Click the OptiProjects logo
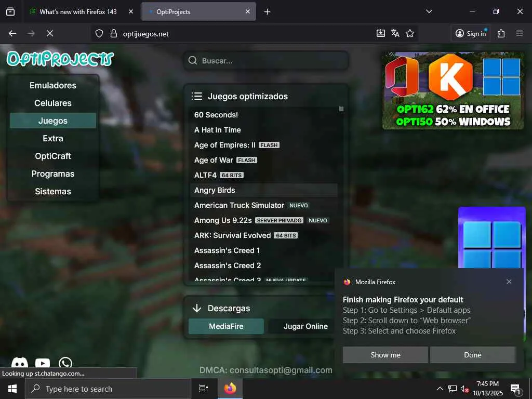532x399 pixels. click(x=60, y=59)
